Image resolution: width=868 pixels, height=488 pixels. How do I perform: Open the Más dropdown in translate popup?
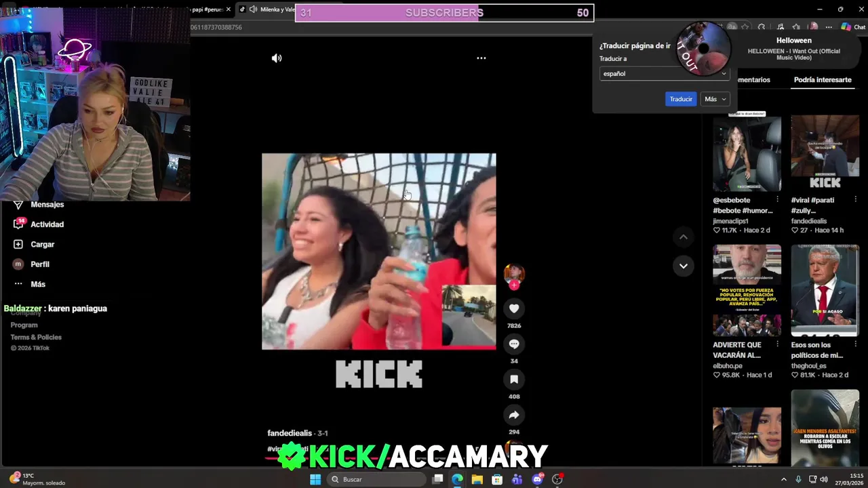715,99
